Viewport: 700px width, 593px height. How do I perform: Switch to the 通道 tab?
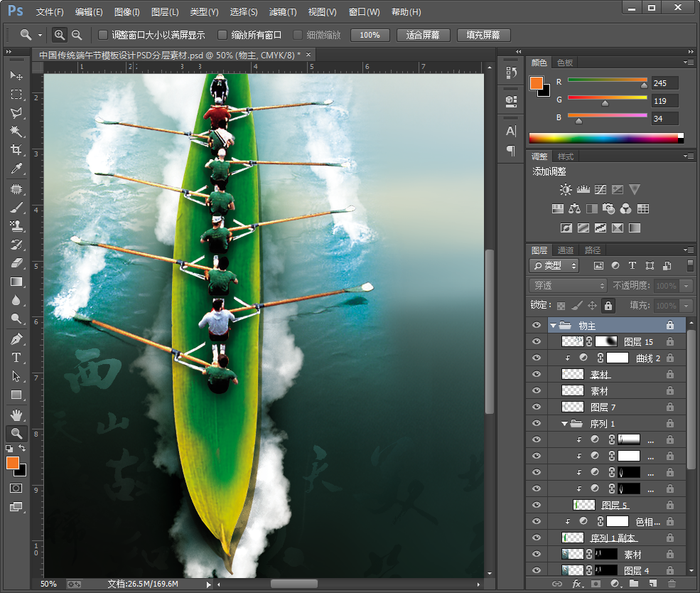coord(566,250)
